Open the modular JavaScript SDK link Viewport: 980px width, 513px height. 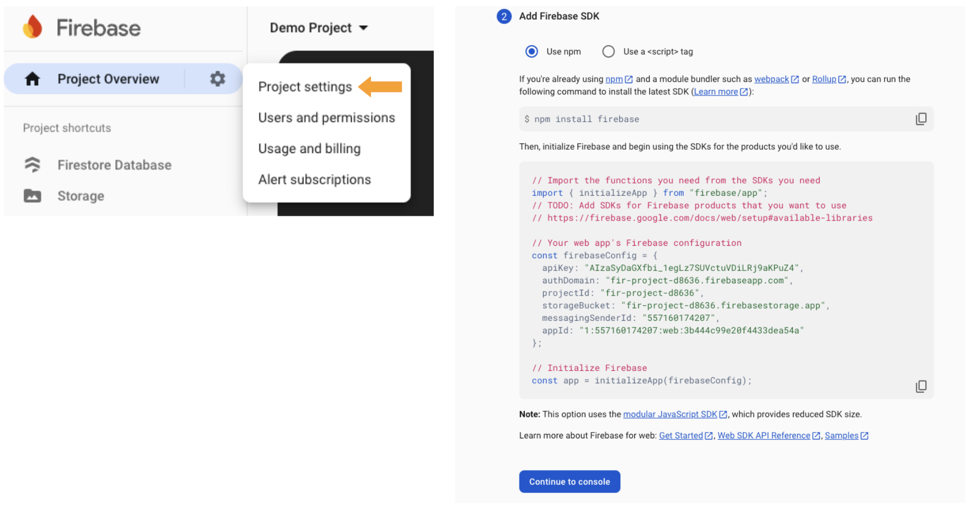(670, 414)
